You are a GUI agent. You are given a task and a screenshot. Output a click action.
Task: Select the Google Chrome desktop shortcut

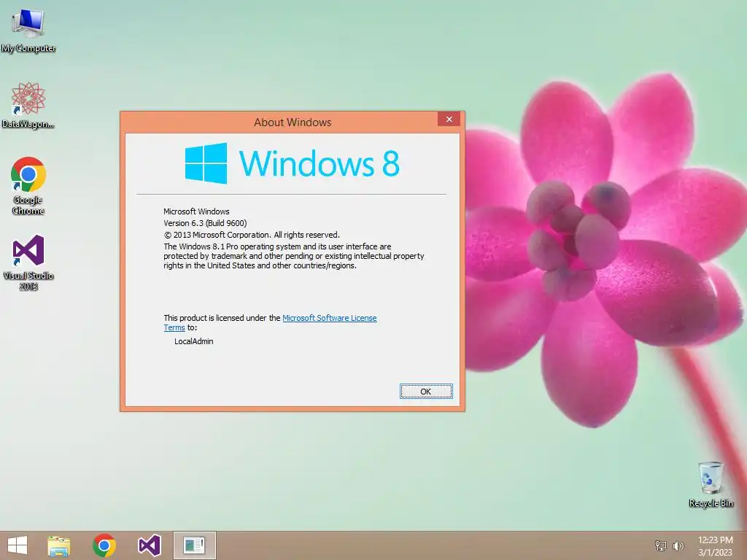(x=28, y=186)
